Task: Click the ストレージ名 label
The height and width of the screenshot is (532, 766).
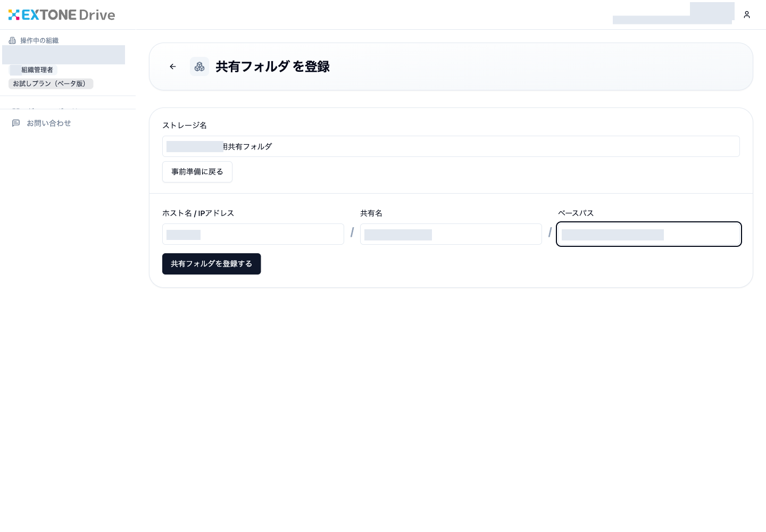Action: coord(185,125)
